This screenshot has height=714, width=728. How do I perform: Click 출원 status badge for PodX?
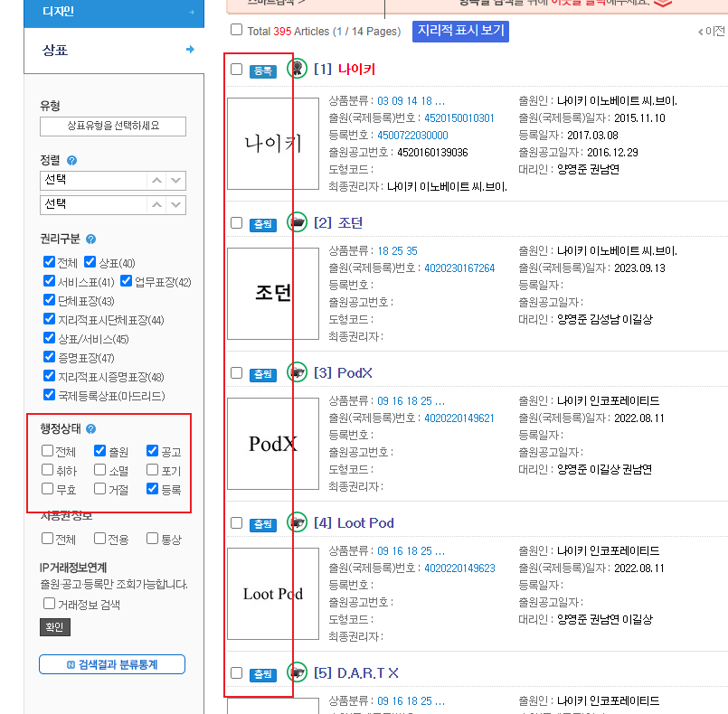(x=263, y=374)
